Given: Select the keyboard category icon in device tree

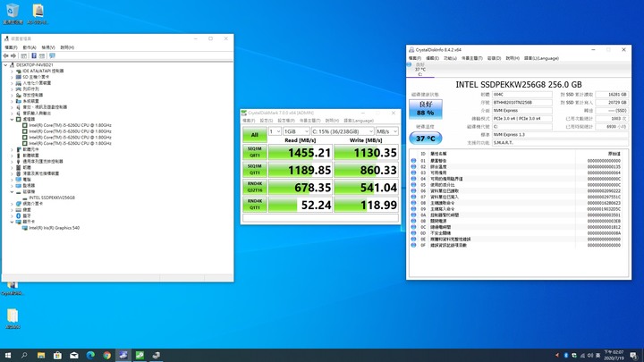Looking at the screenshot, I should pos(19,210).
